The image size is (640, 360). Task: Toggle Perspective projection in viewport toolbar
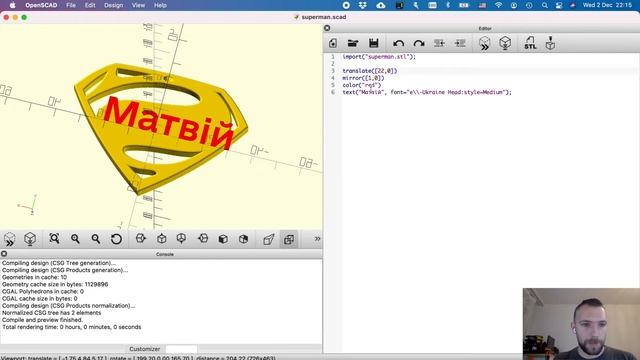(269, 239)
